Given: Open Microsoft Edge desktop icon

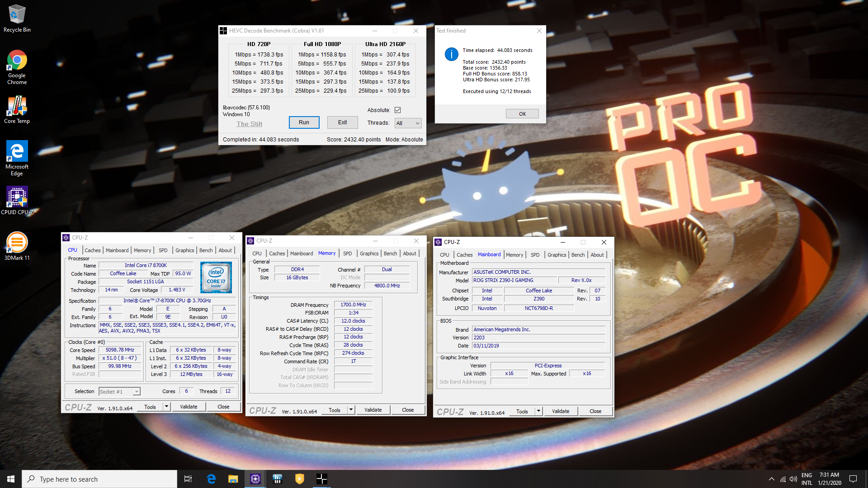Looking at the screenshot, I should [17, 158].
